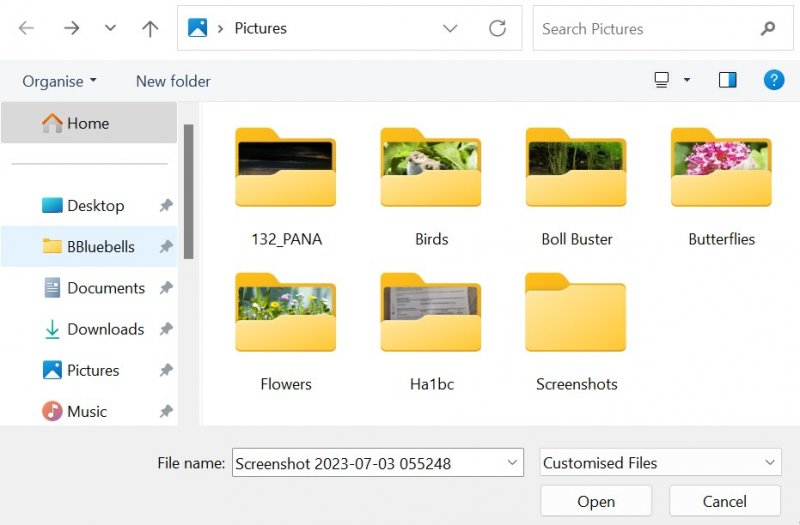Image resolution: width=800 pixels, height=525 pixels.
Task: Click the Back navigation arrow
Action: [x=26, y=29]
